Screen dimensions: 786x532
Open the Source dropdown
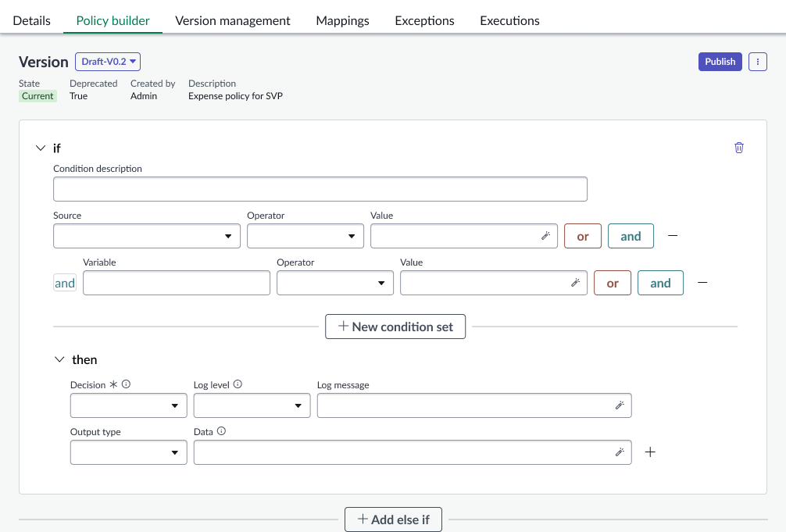(x=147, y=236)
